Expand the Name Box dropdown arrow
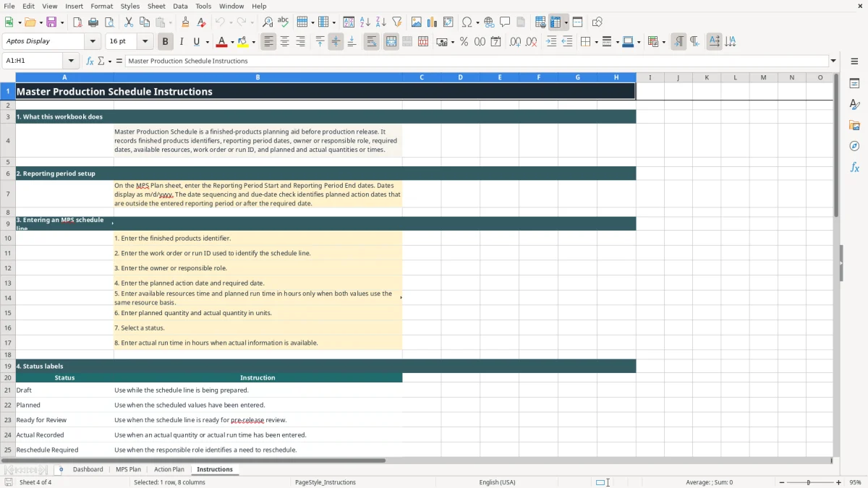 (x=71, y=61)
